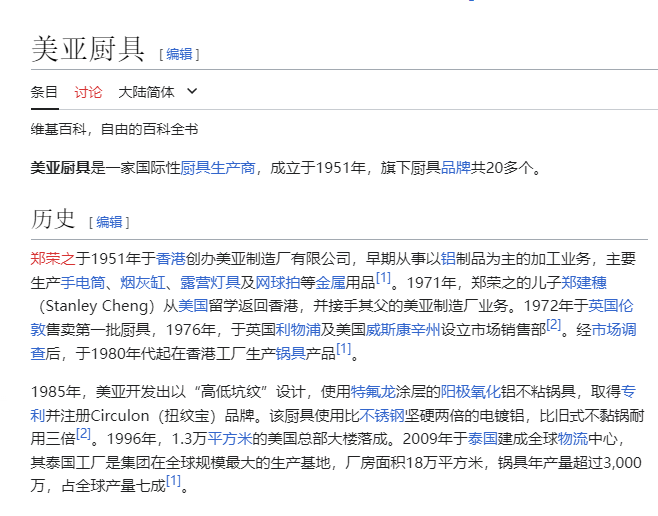
Task: Open the 编辑 link beside 美亚厨具 title
Action: 179,54
